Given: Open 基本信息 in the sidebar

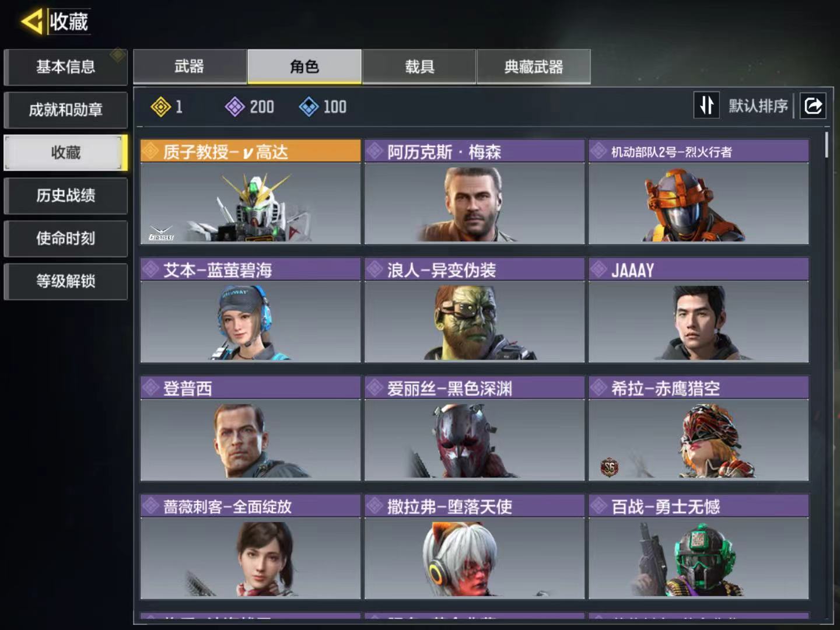Looking at the screenshot, I should pyautogui.click(x=65, y=67).
